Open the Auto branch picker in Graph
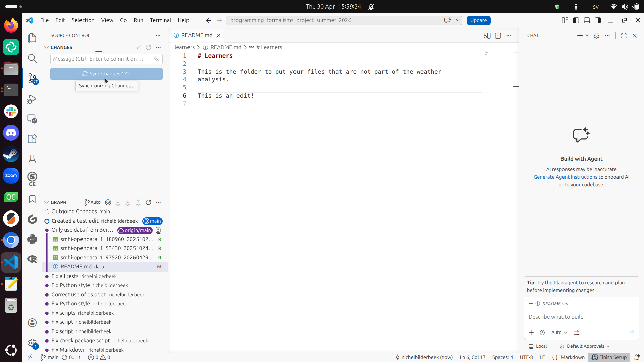 [93, 202]
